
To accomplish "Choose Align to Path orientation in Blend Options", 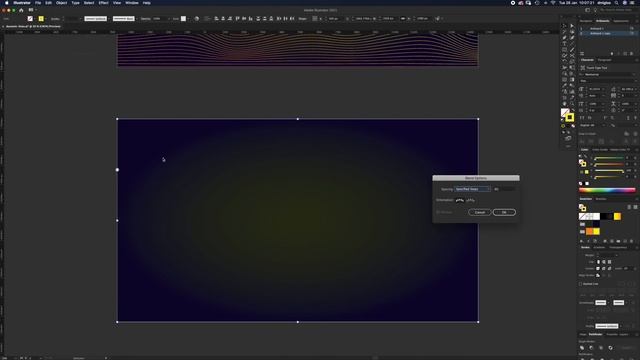I will tap(470, 200).
